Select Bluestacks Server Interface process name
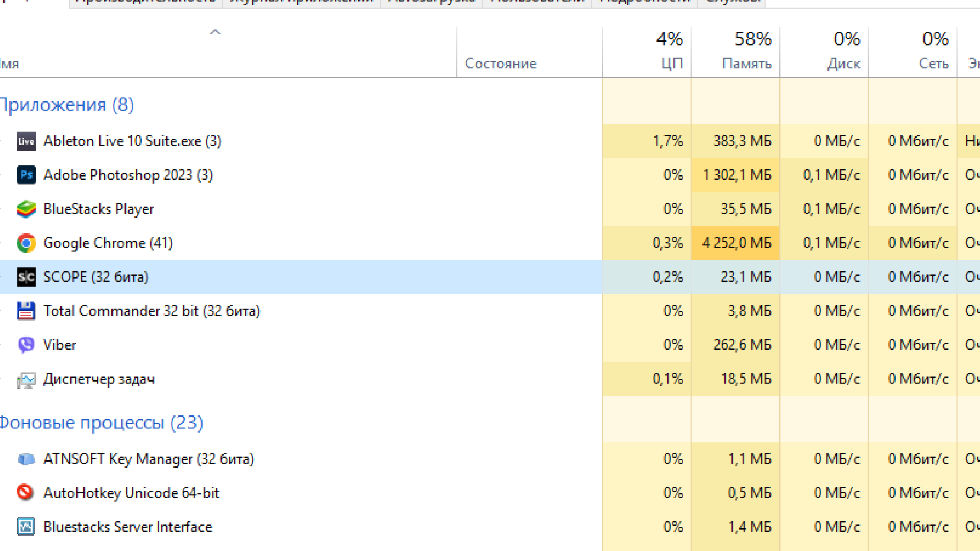This screenshot has width=980, height=551. tap(128, 527)
